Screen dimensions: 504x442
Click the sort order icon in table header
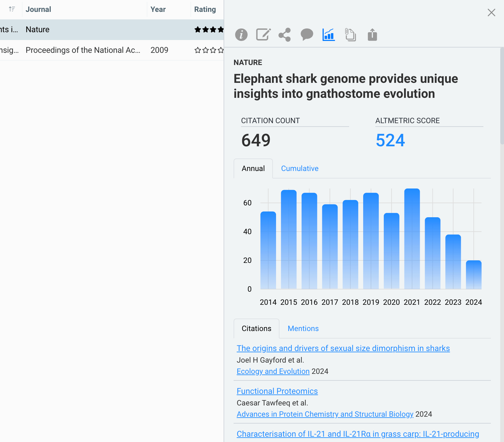12,9
